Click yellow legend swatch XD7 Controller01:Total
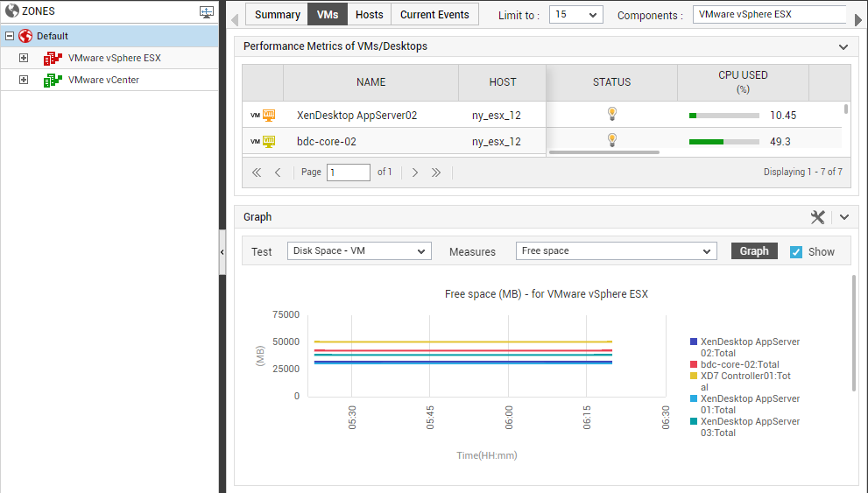 [694, 376]
